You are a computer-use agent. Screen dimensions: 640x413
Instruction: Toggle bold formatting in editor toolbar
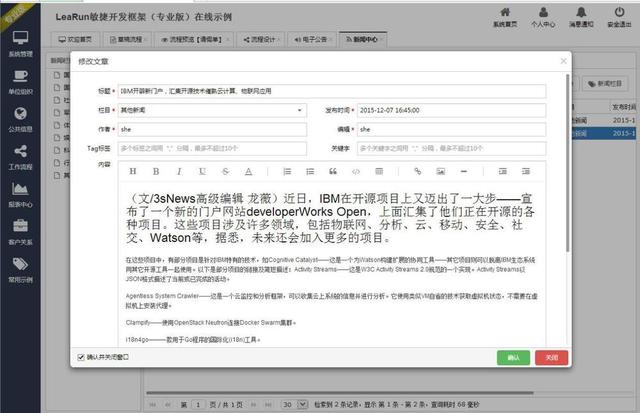coord(156,171)
